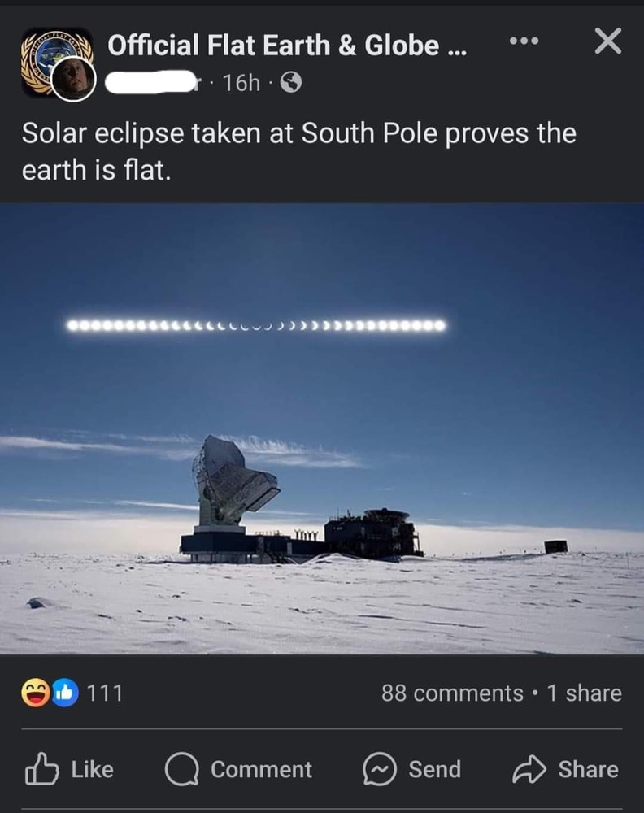The height and width of the screenshot is (813, 644).
Task: Open the 88 comments link
Action: click(452, 693)
